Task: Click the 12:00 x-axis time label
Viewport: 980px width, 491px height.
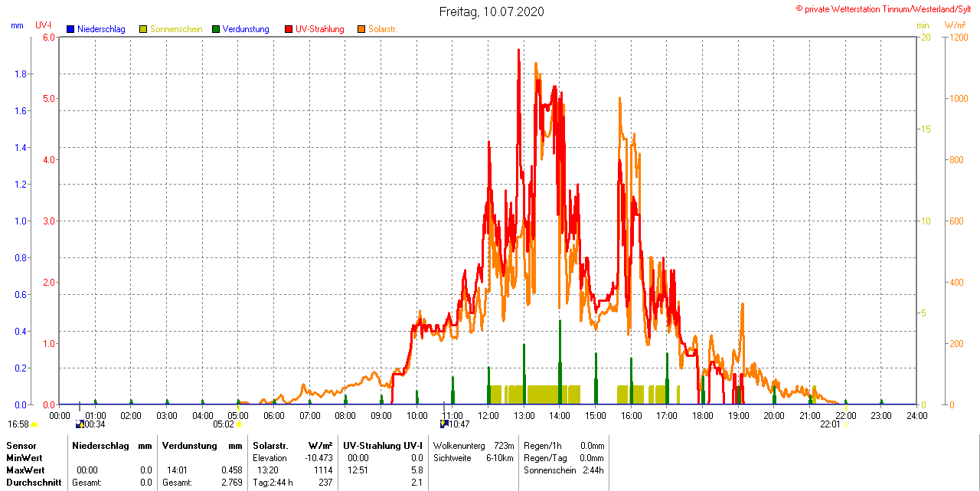Action: coord(488,415)
